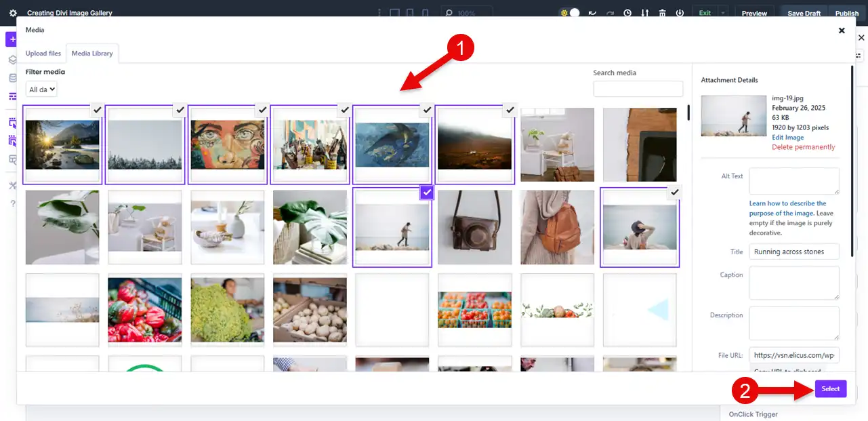
Task: Open the Divi page settings gear
Action: [x=13, y=13]
